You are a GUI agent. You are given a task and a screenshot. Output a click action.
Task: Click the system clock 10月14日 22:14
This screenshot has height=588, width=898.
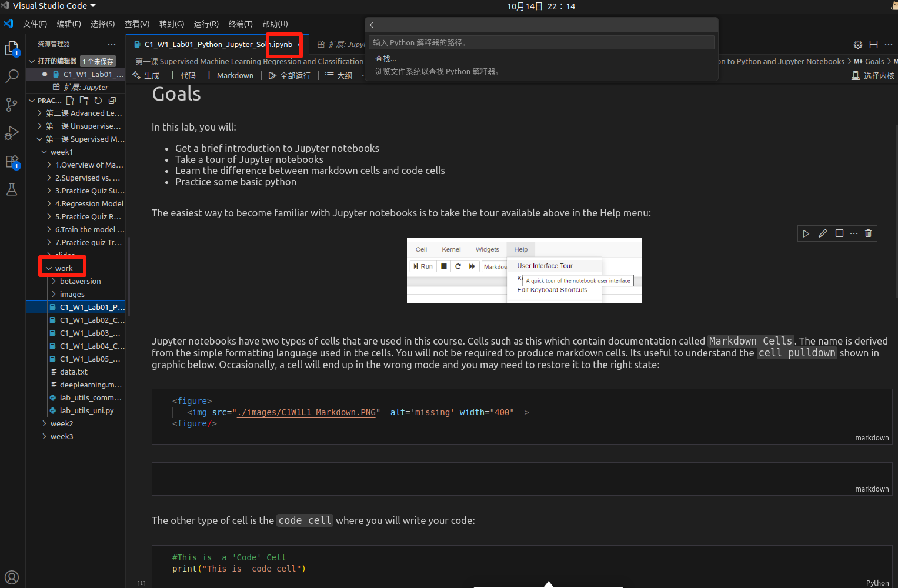point(541,6)
